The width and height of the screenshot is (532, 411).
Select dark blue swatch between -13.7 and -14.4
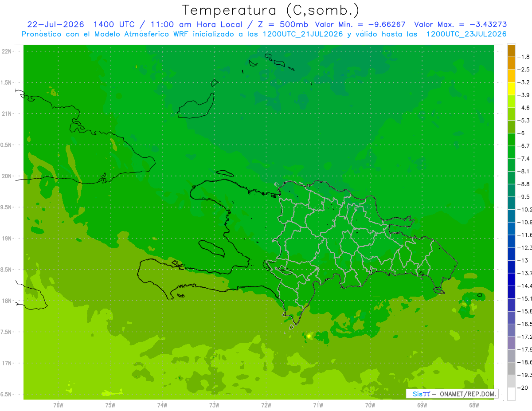click(511, 280)
